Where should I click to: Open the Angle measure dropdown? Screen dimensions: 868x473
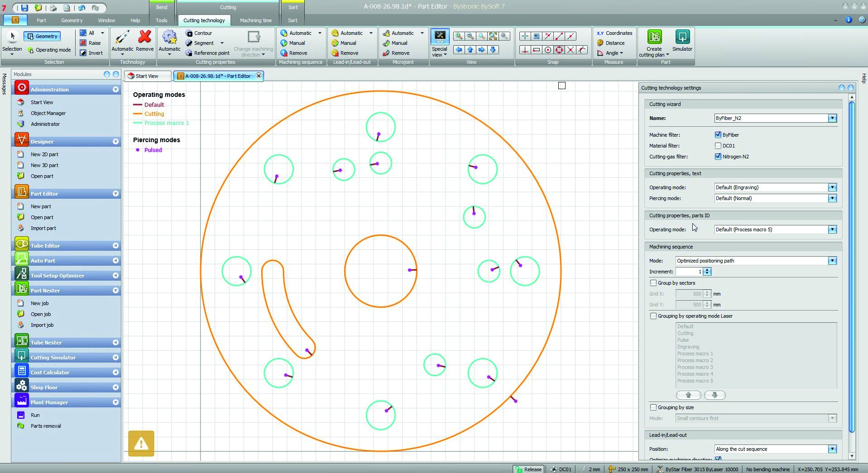[x=610, y=53]
